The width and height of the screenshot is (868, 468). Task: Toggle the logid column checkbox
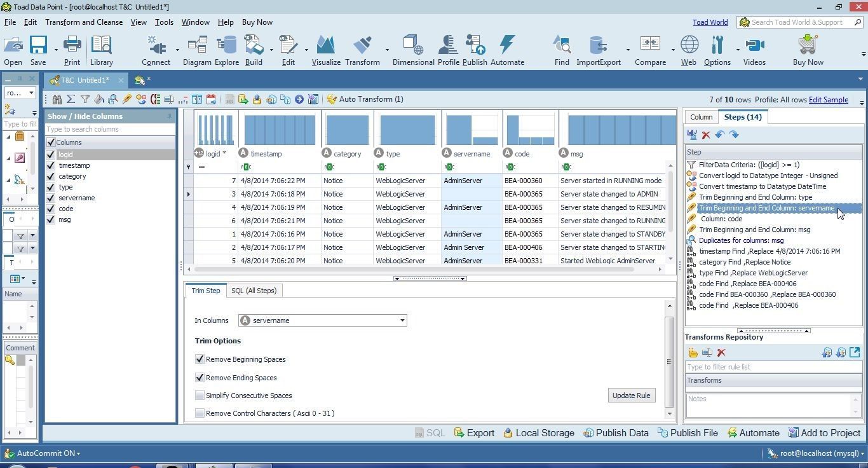pyautogui.click(x=51, y=155)
